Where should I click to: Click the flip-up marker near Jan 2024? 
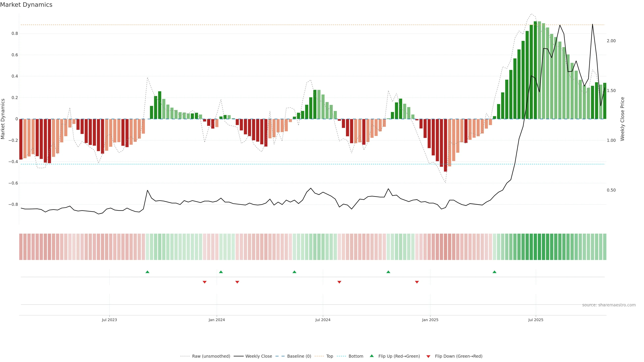(x=221, y=272)
